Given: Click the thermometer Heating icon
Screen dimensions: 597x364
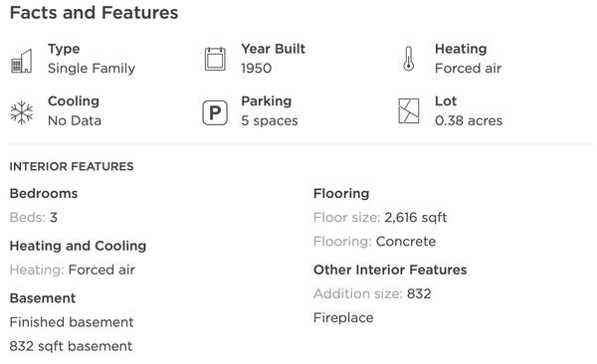Looking at the screenshot, I should click(409, 59).
